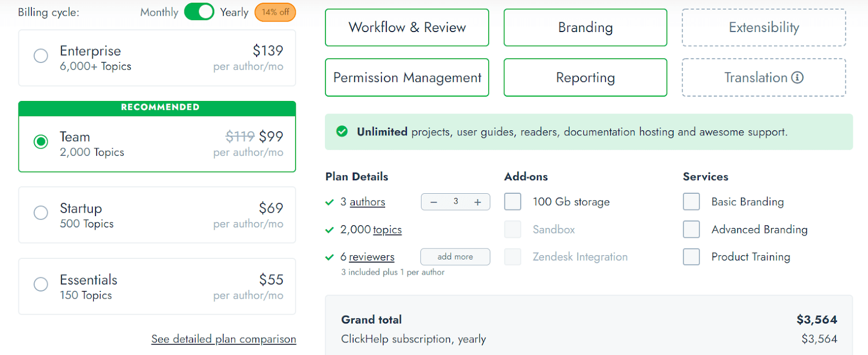This screenshot has height=355, width=868.
Task: Open the Branding feature tab
Action: [x=585, y=28]
